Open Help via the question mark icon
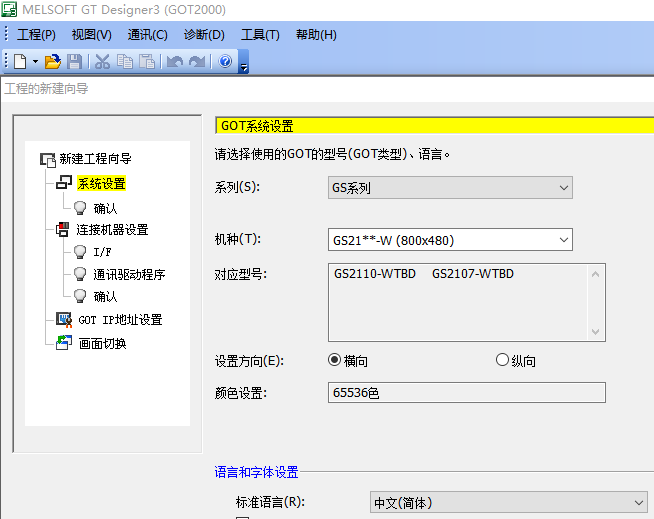The height and width of the screenshot is (519, 654). coord(225,61)
